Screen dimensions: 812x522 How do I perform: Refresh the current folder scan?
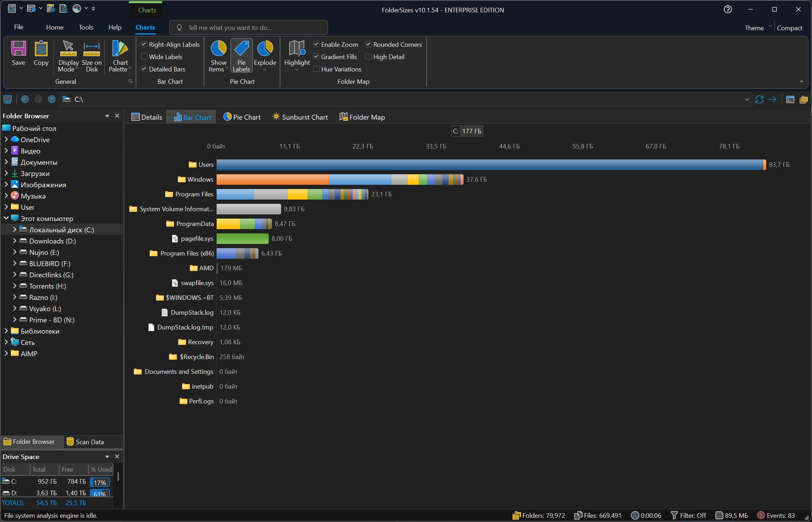[x=759, y=100]
